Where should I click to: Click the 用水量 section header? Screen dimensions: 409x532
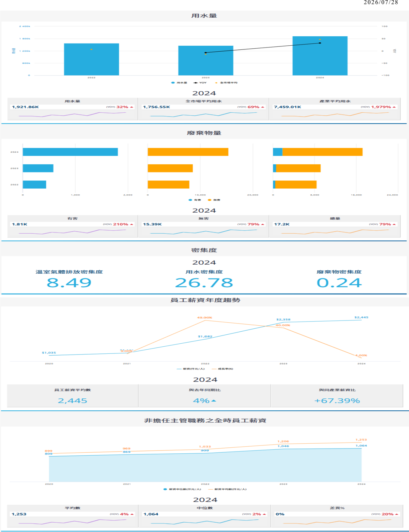tap(204, 16)
